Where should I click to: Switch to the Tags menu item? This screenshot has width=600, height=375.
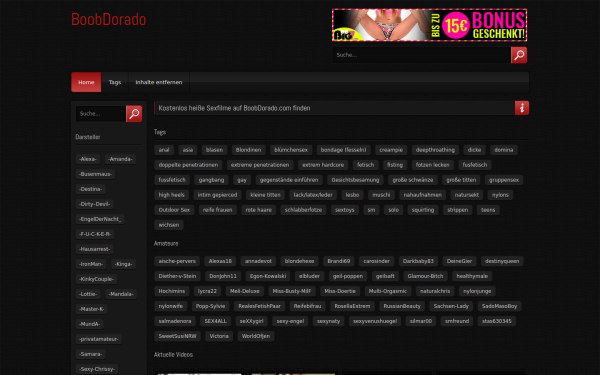click(115, 82)
